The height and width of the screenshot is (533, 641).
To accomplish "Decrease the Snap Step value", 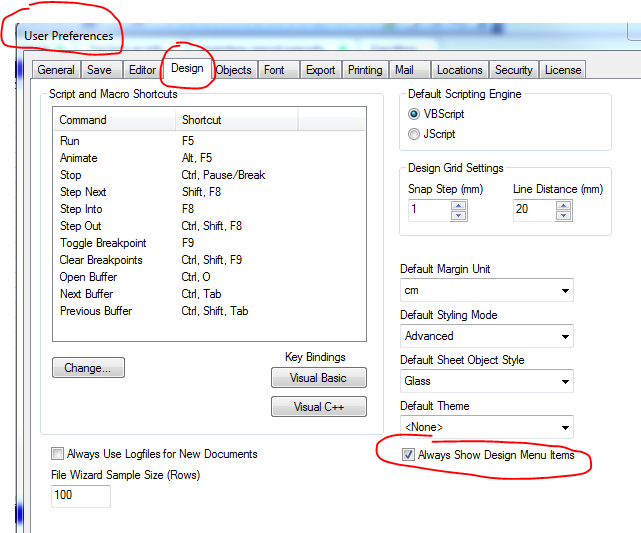I will tap(459, 216).
